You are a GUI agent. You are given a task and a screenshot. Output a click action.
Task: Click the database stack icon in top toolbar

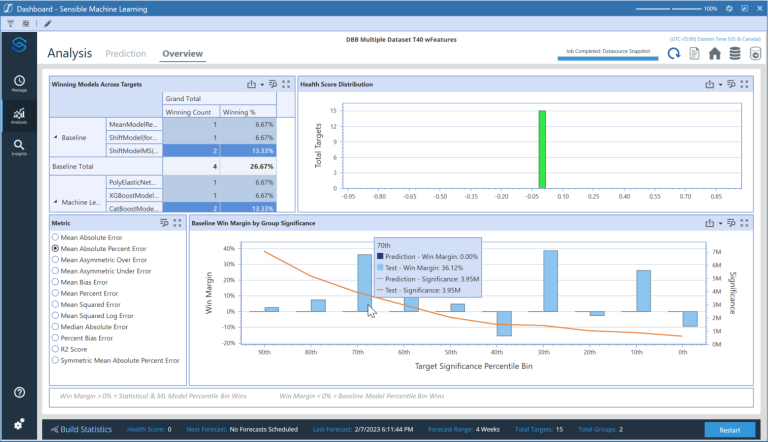[735, 53]
